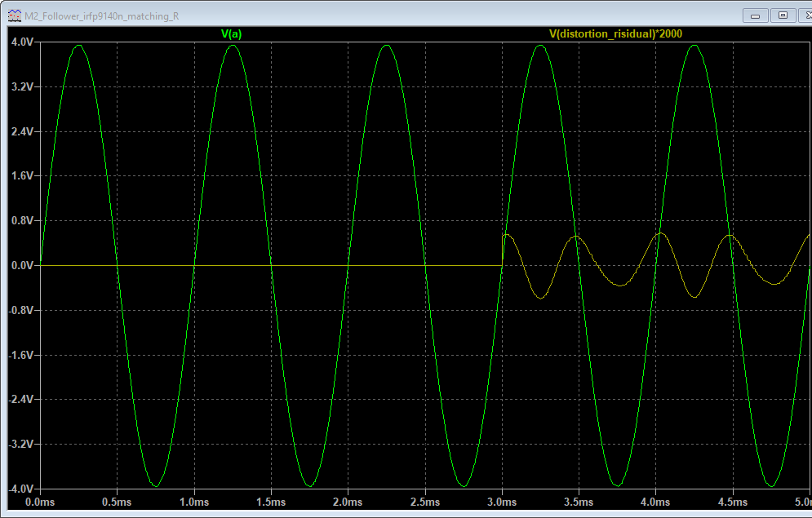Click the 0.5ms time axis label
This screenshot has height=518, width=812.
117,503
